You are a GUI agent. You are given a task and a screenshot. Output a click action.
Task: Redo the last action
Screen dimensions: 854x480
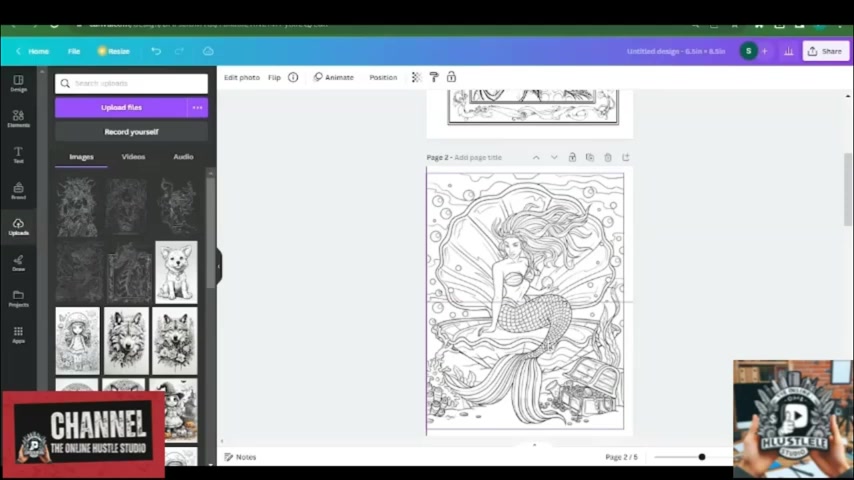click(x=179, y=51)
